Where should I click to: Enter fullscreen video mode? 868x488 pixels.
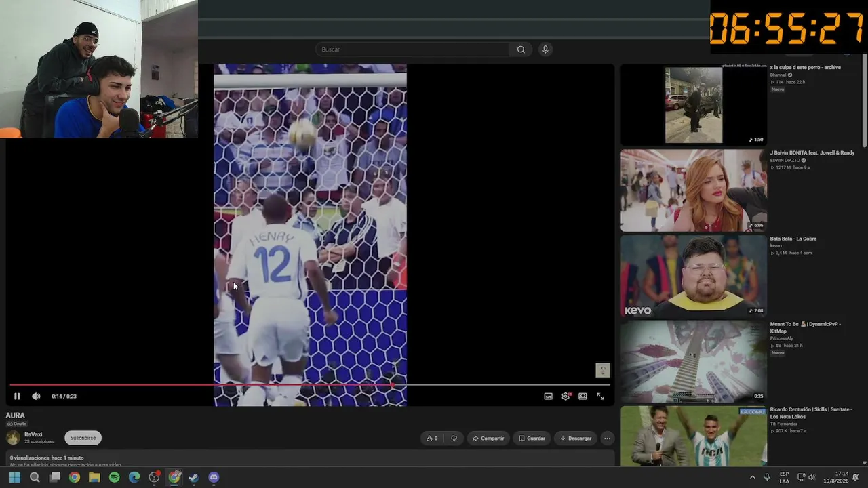pyautogui.click(x=600, y=396)
